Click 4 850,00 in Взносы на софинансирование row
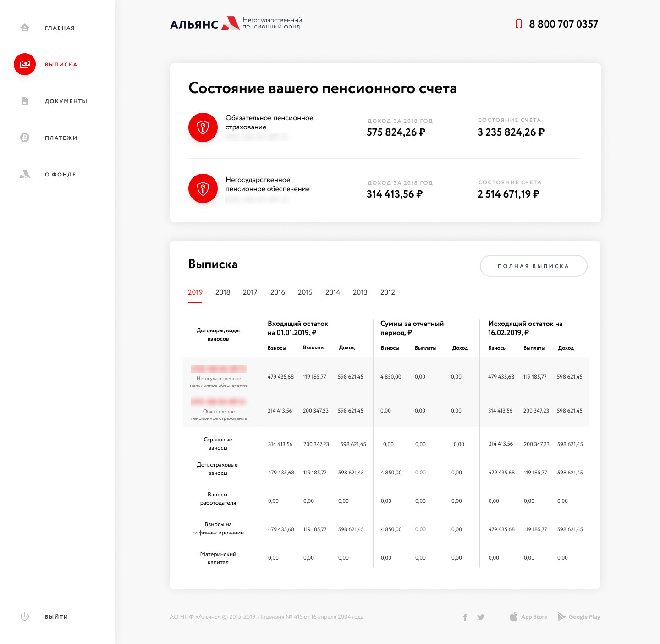Screen dimensions: 660x644 click(391, 529)
